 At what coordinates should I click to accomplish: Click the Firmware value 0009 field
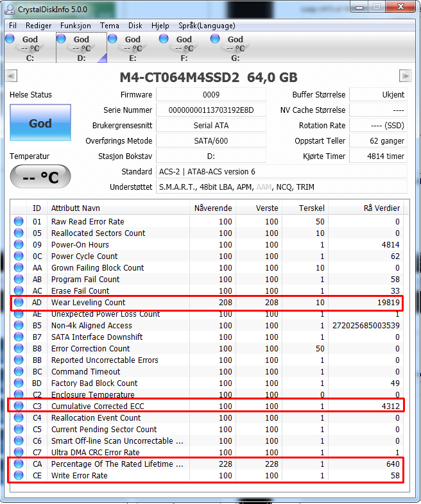[x=211, y=95]
